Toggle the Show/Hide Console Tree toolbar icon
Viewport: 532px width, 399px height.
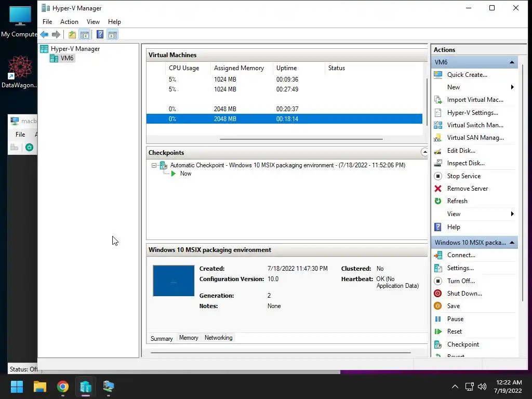[x=85, y=34]
